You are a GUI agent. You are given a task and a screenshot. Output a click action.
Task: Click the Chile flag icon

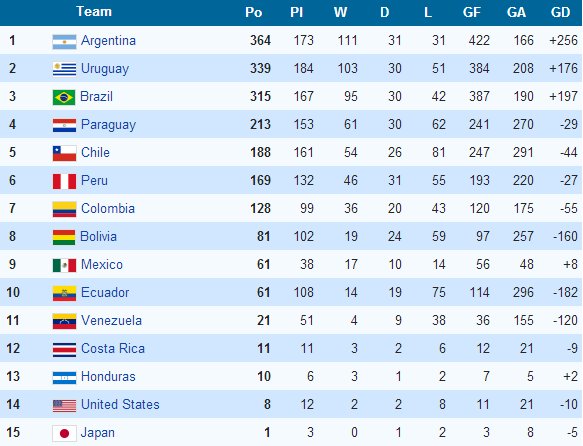tap(64, 153)
